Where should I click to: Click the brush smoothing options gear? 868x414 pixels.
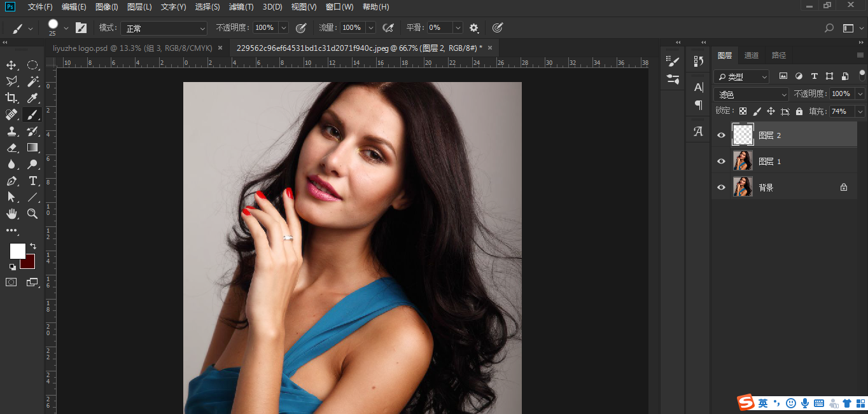(x=474, y=28)
